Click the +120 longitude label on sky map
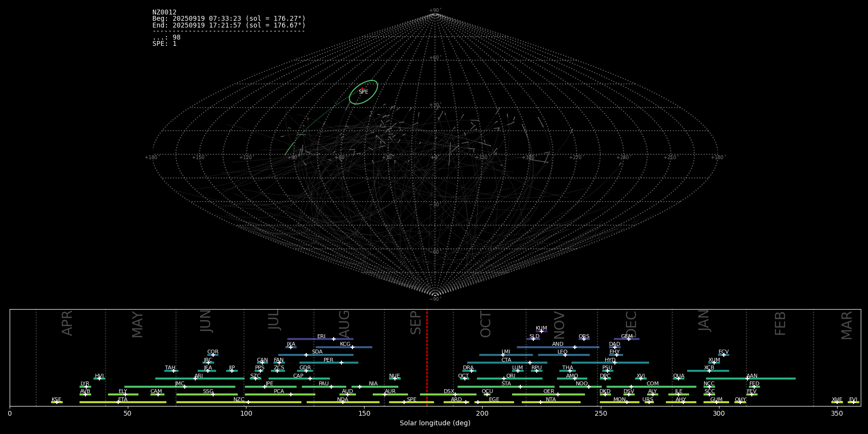 245,158
